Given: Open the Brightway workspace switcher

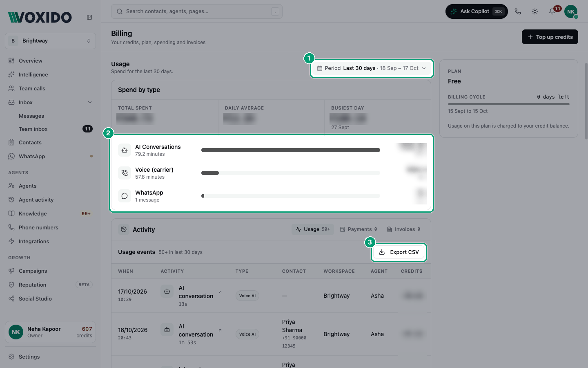Looking at the screenshot, I should [x=51, y=41].
